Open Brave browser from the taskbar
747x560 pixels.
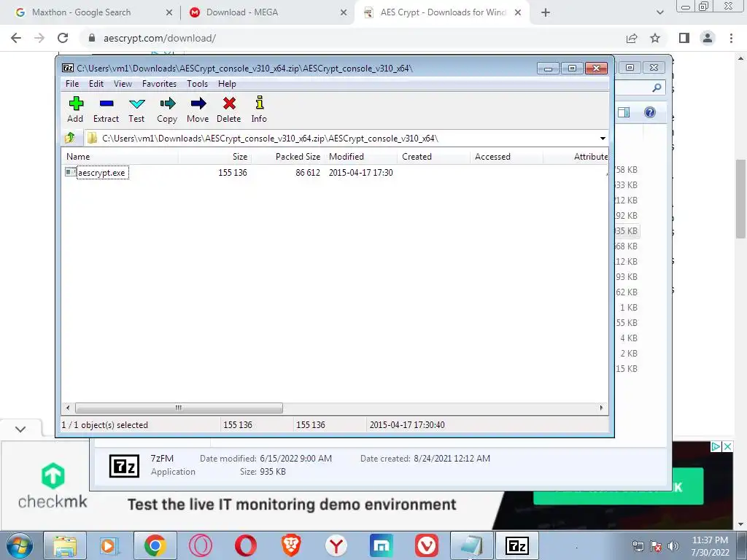tap(291, 545)
